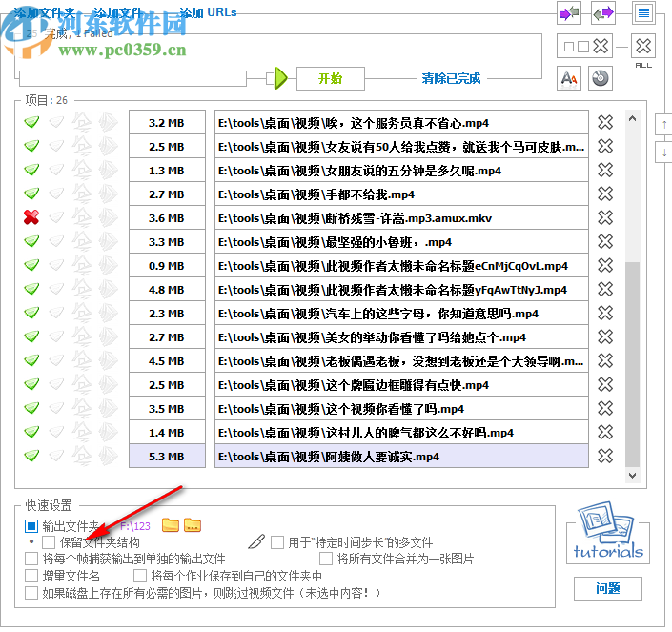Enable 增量文件名 checkbox
The width and height of the screenshot is (672, 632).
[x=31, y=576]
